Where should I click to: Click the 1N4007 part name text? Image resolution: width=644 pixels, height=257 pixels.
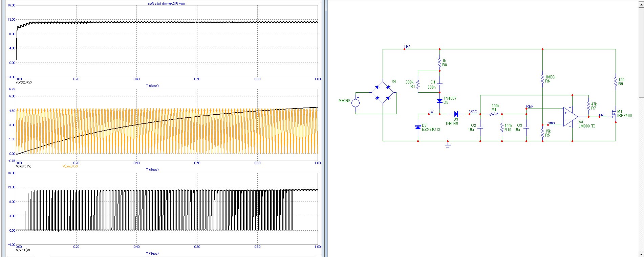coord(450,98)
